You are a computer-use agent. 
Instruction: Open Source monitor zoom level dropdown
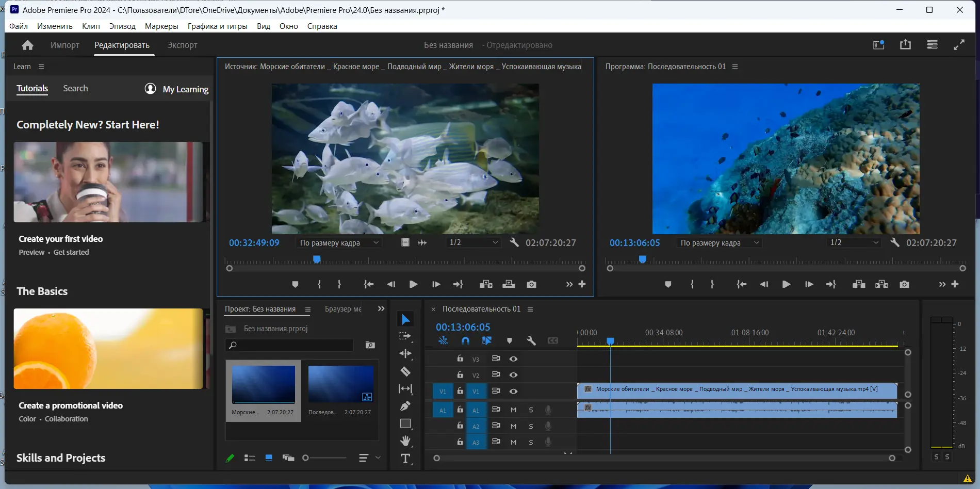point(339,243)
